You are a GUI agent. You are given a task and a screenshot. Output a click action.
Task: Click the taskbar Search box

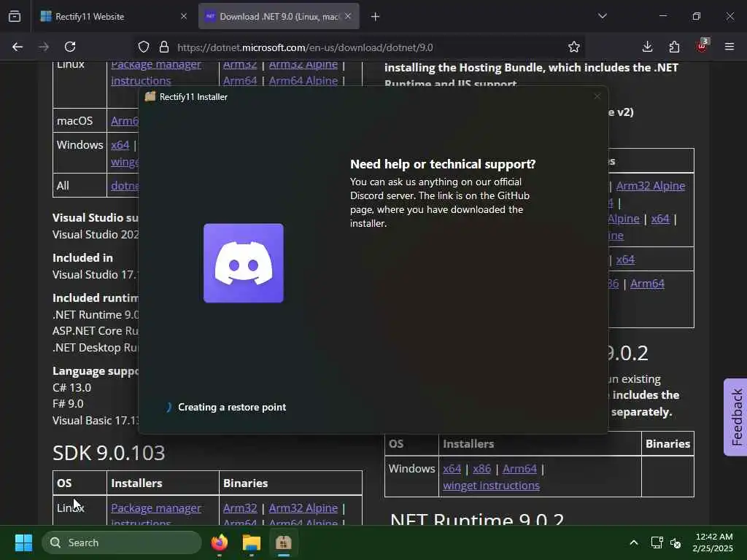[x=122, y=542]
